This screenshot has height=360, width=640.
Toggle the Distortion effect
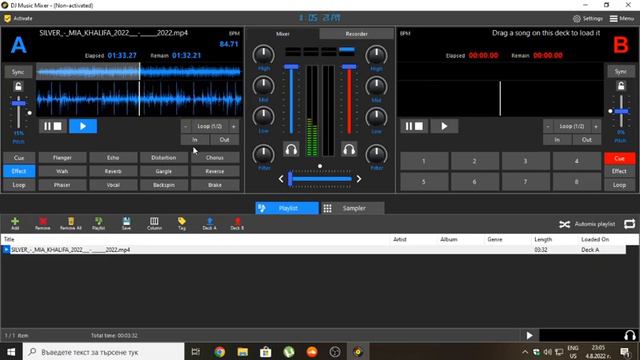coord(164,158)
